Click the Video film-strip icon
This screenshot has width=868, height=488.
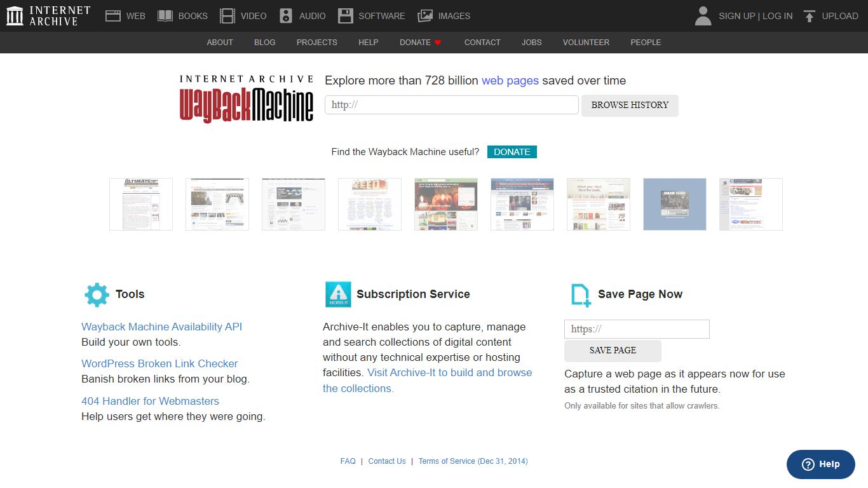coord(227,16)
